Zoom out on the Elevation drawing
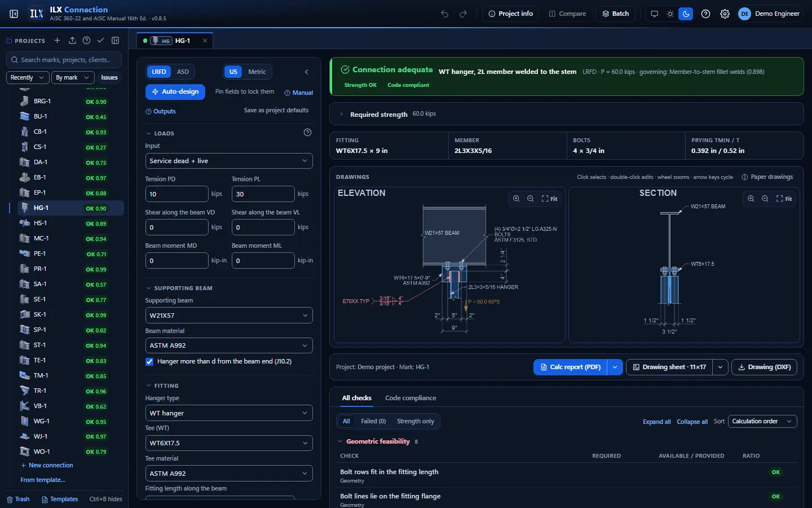Viewport: 812px width, 508px height. click(x=531, y=199)
